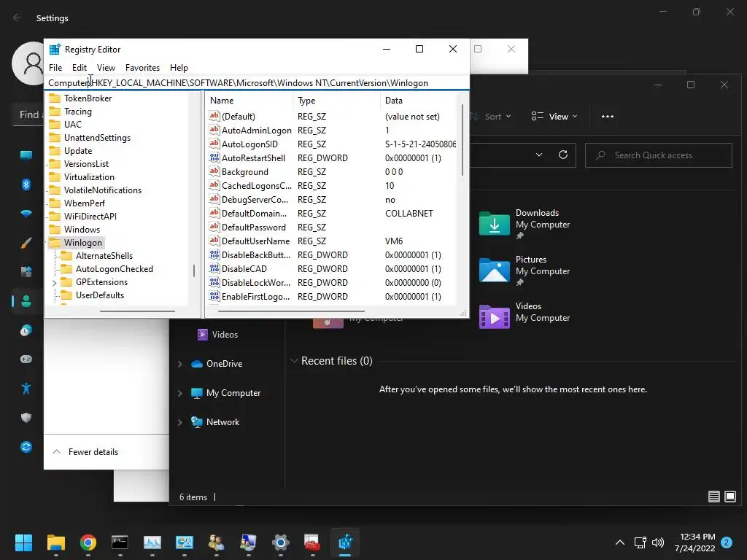The width and height of the screenshot is (747, 560).
Task: Click the CachedLogonsC... value name
Action: point(256,186)
